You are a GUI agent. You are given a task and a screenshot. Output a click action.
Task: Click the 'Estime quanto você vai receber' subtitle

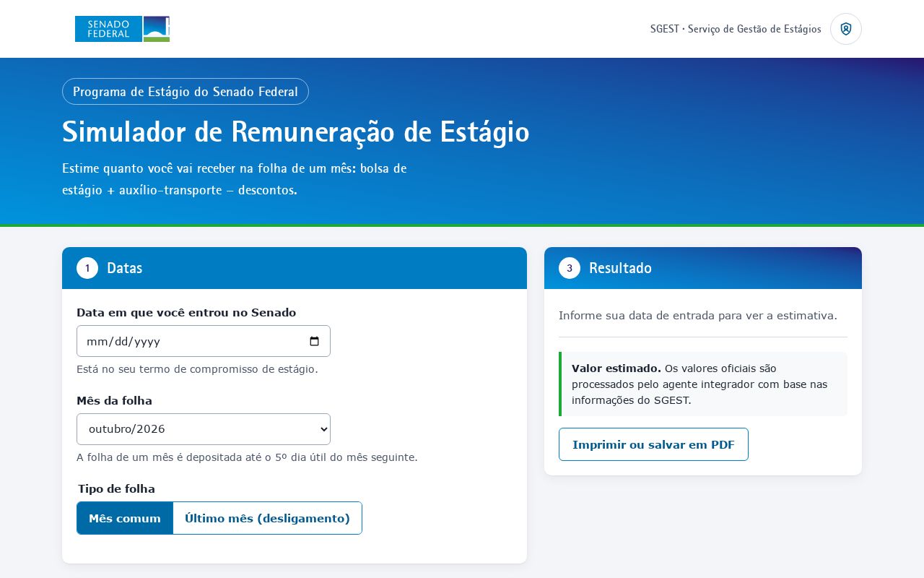[235, 179]
